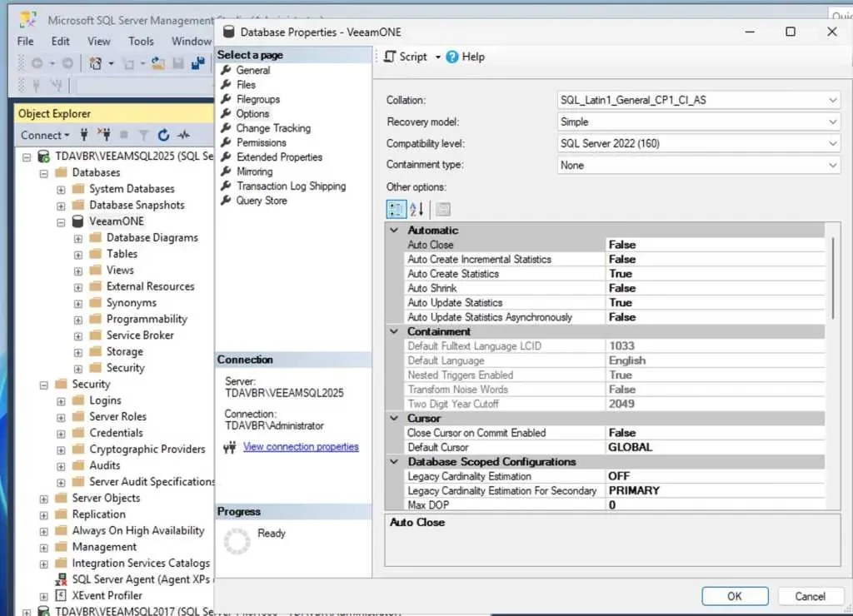Select the Extended Properties page
This screenshot has width=853, height=616.
click(x=279, y=157)
